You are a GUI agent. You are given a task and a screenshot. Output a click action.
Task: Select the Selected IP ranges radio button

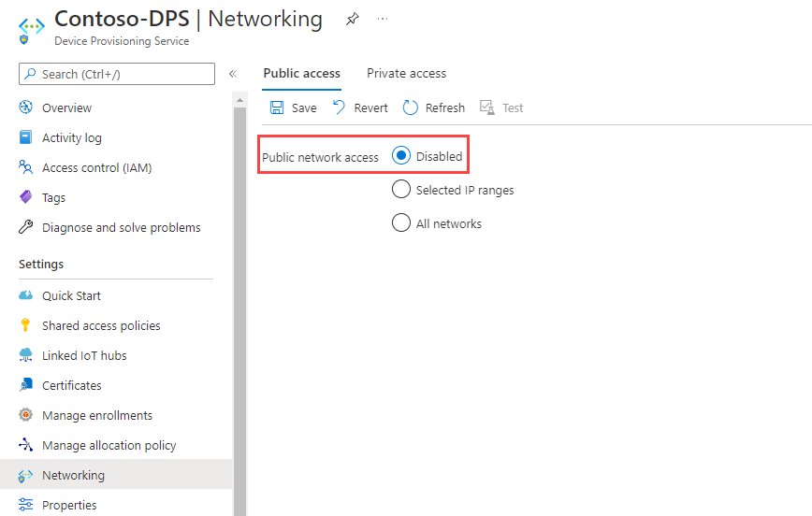click(x=401, y=189)
